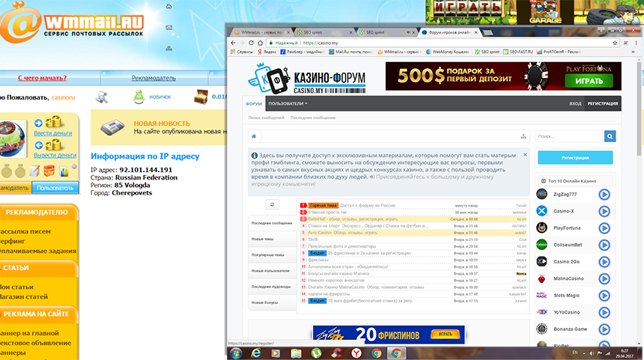Viewport: 644px width, 360px height.
Task: Click the forum home breadcrumb icon
Action: pyautogui.click(x=254, y=136)
